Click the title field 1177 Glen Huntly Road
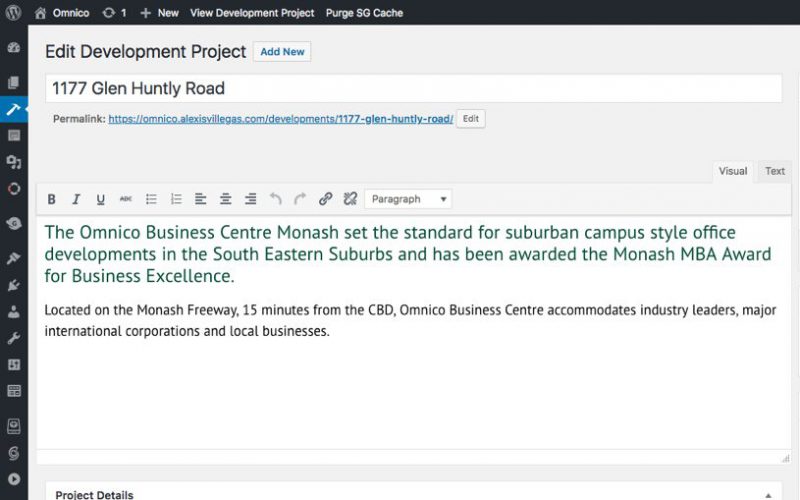Screen dimensions: 800x500 point(413,88)
